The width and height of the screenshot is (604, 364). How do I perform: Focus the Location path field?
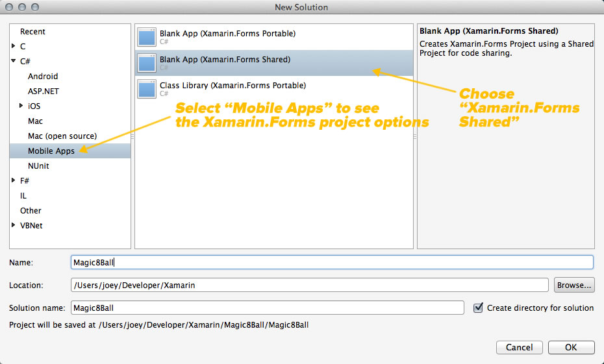309,285
